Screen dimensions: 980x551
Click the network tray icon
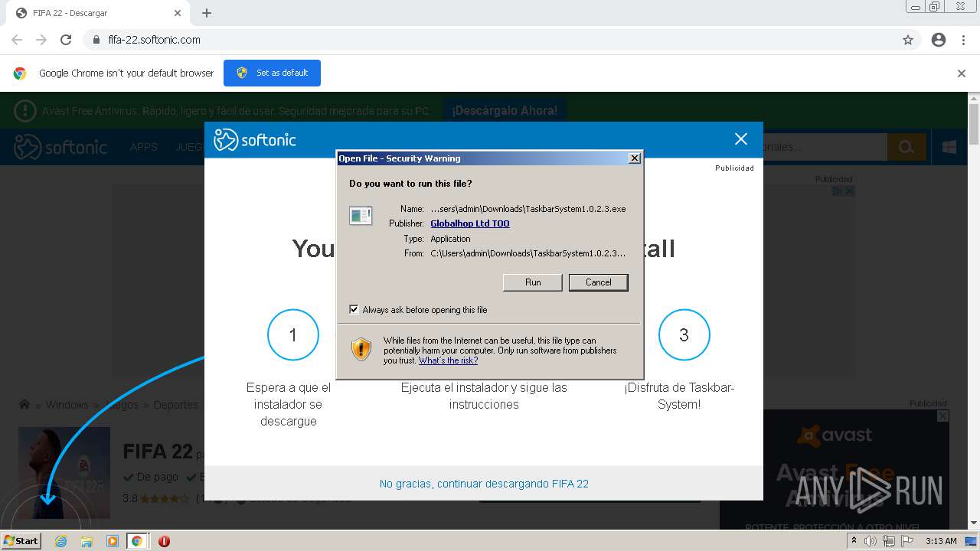(x=889, y=541)
